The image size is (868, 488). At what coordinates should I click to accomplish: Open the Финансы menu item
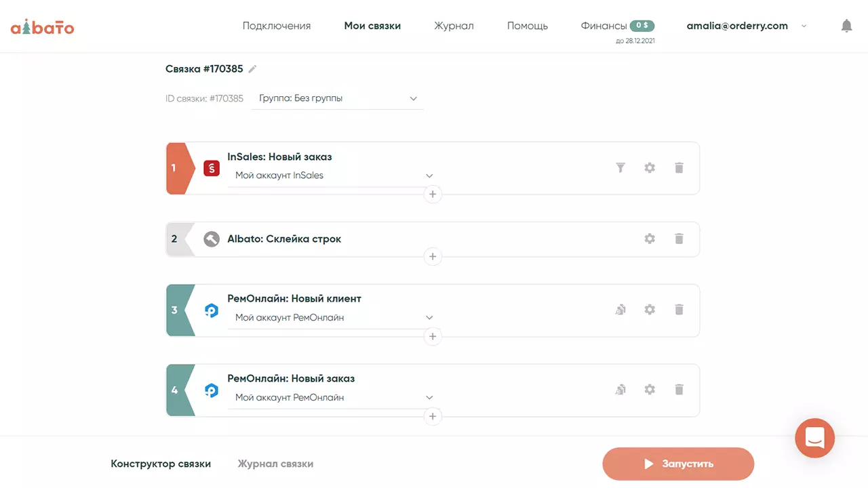point(604,26)
